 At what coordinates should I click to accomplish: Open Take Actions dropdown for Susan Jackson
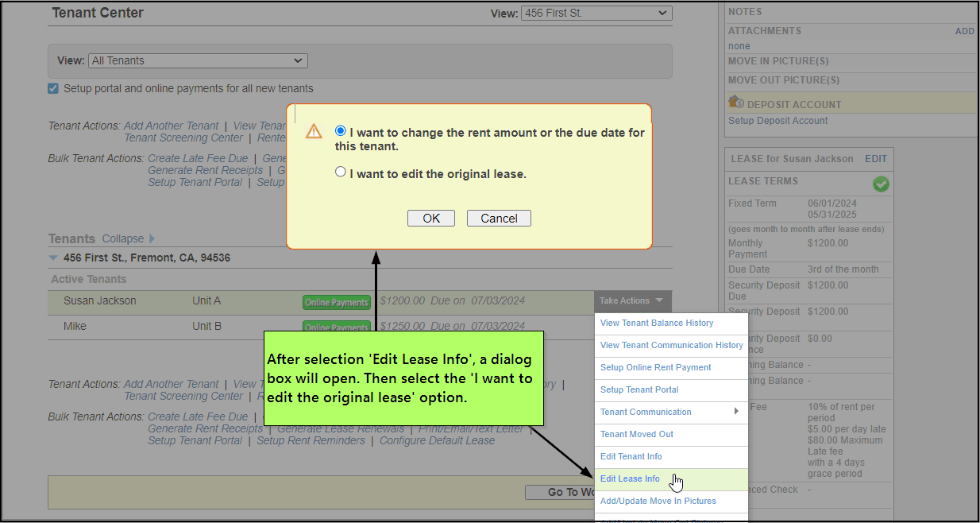click(x=631, y=300)
